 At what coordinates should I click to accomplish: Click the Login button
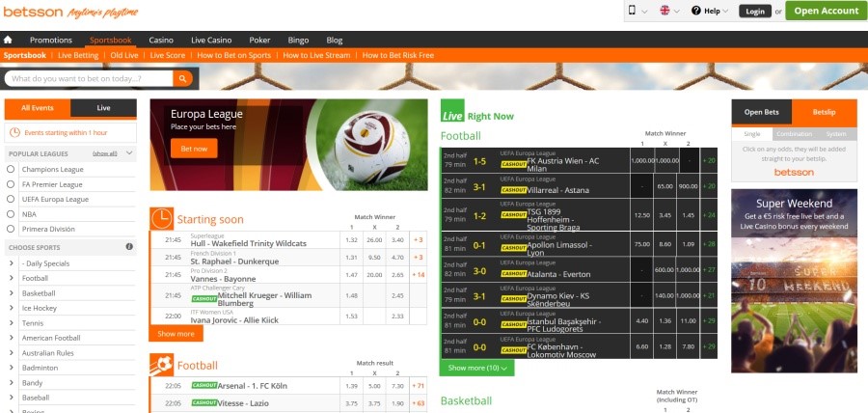point(755,11)
